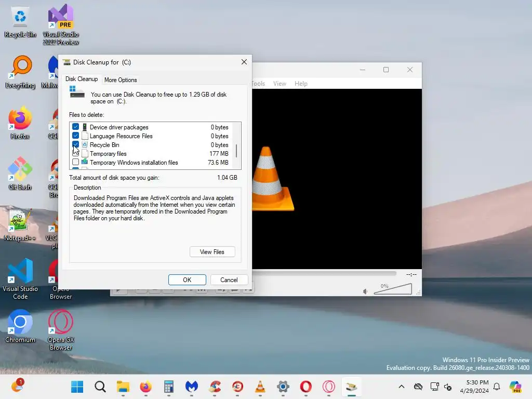Screen dimensions: 532x399
Task: Launch Notepad++ desktop shortcut
Action: pyautogui.click(x=20, y=224)
